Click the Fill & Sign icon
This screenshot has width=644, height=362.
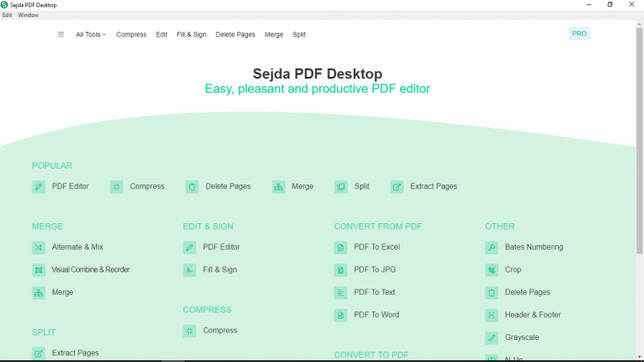point(189,270)
